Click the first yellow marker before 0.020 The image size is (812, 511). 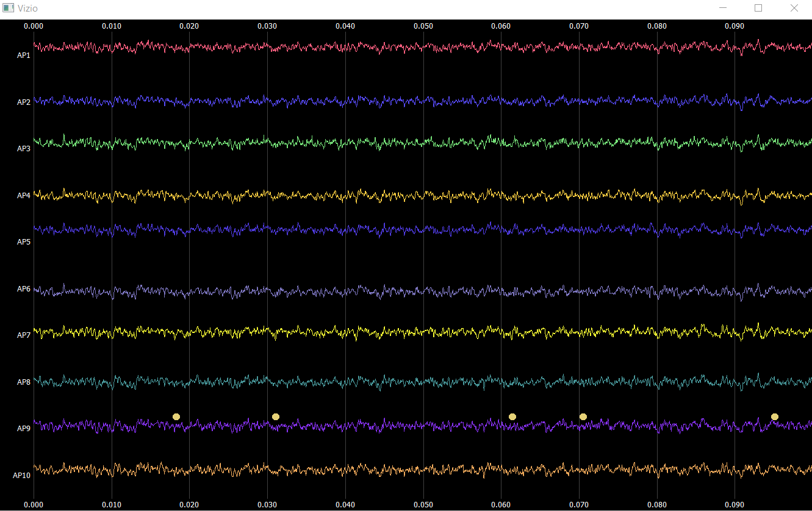[x=176, y=416]
